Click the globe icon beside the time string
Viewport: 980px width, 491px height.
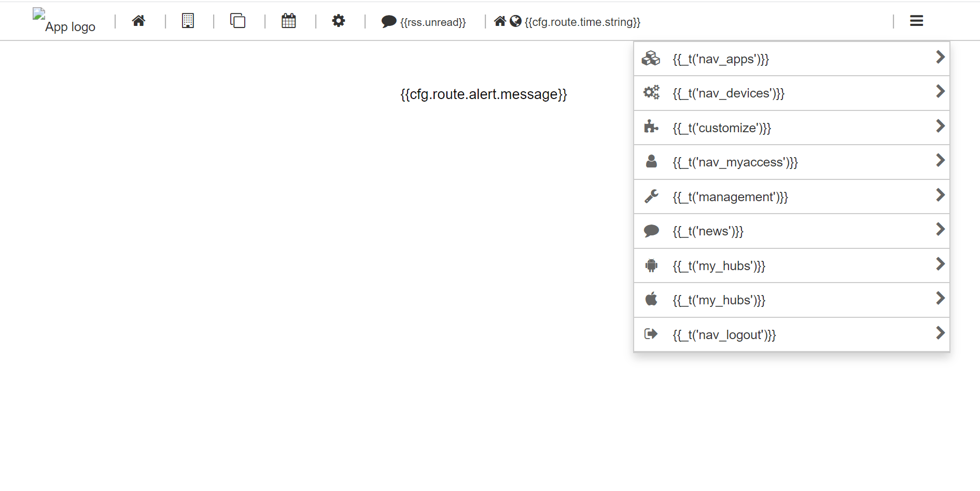tap(515, 21)
